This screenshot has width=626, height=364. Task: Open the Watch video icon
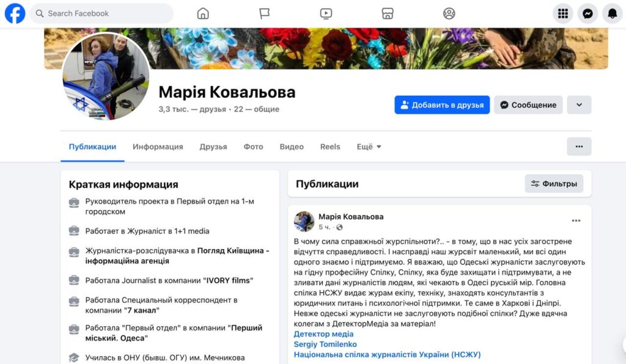[326, 13]
